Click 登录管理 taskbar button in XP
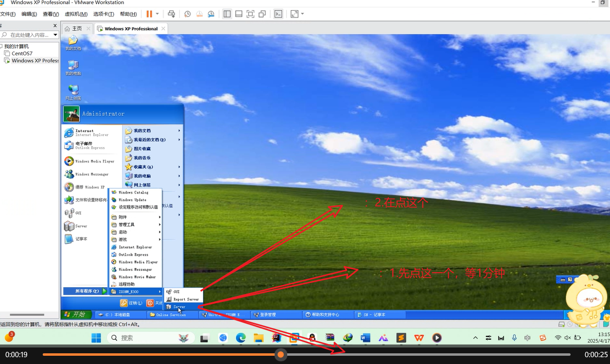Viewport: 610px width, 364px height. pos(276,314)
